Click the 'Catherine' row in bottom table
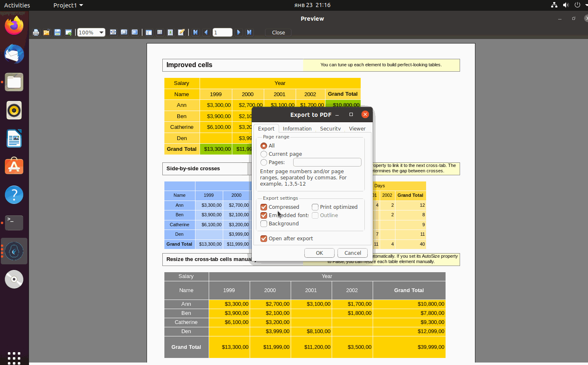 click(x=305, y=322)
